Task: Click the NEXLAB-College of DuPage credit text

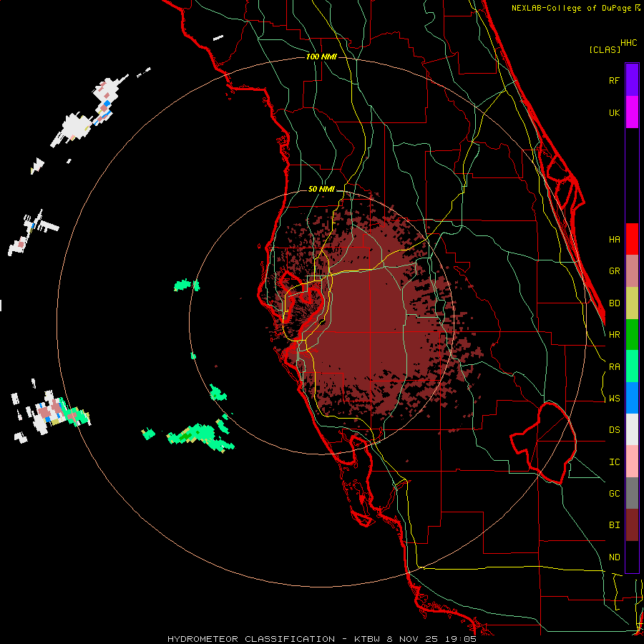Action: coord(571,8)
